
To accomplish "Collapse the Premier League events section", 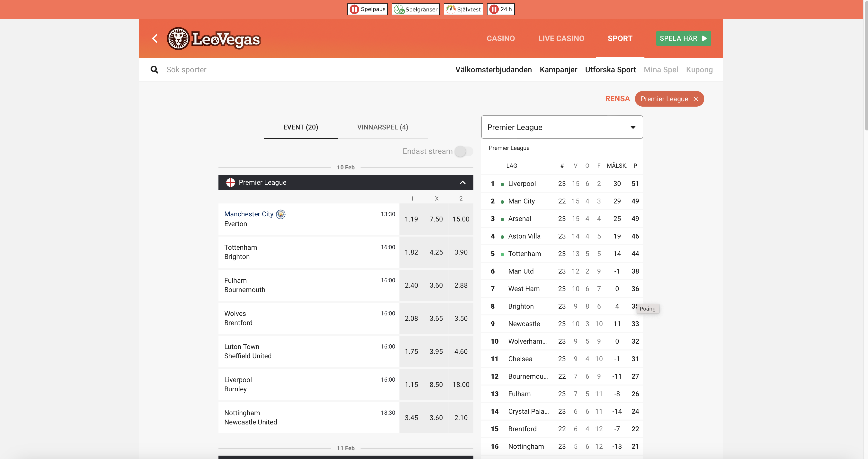I will coord(463,182).
